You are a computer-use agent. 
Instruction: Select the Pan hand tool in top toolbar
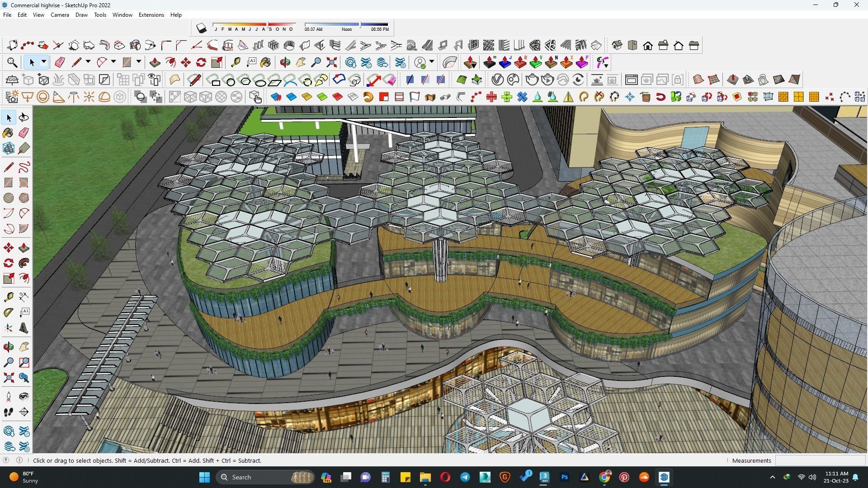click(301, 62)
